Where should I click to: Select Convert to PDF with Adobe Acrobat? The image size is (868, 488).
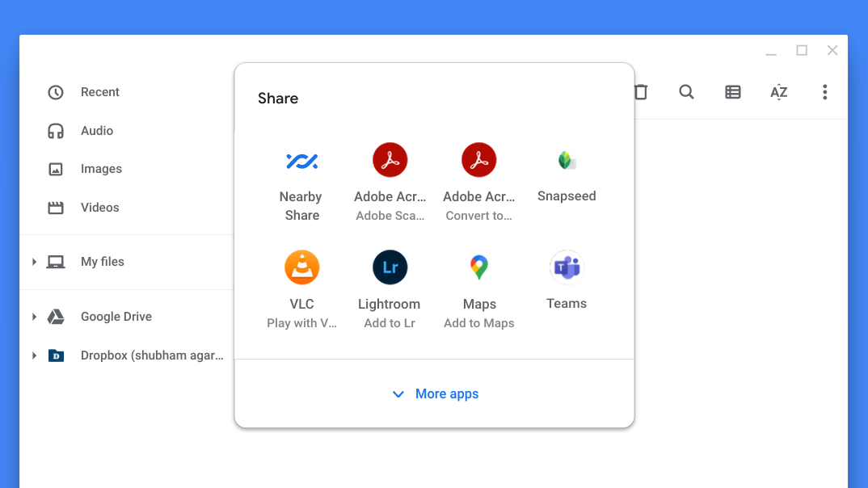[478, 178]
